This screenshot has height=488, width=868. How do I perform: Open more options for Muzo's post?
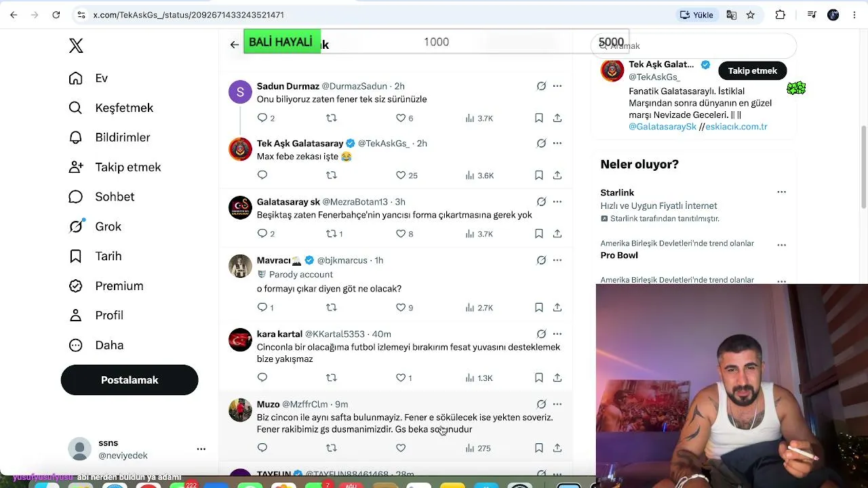[x=557, y=404]
